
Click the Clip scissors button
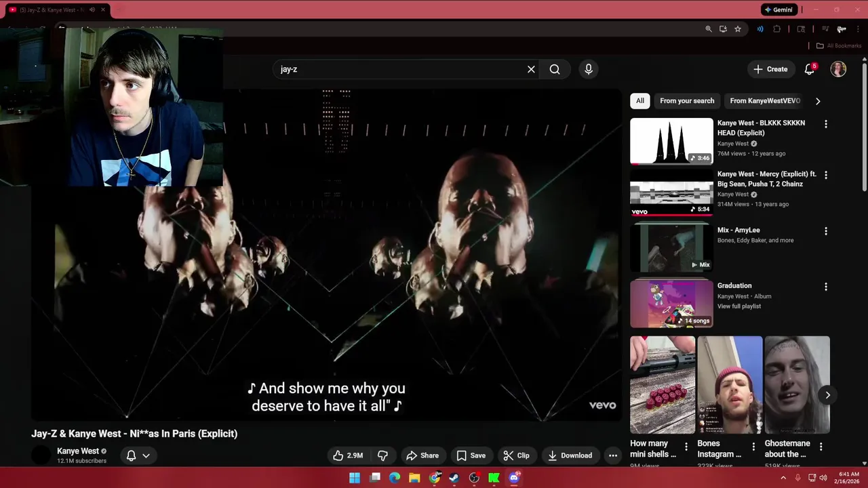pos(516,455)
